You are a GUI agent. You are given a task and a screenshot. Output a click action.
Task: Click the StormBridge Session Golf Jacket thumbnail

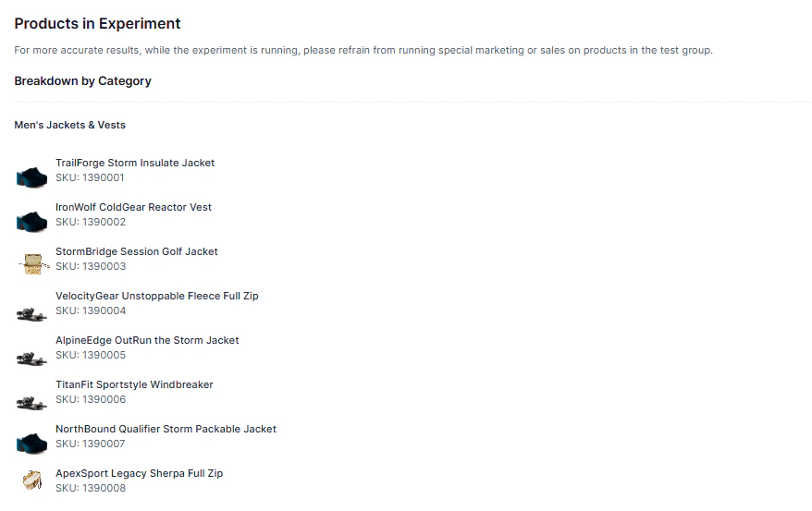33,264
